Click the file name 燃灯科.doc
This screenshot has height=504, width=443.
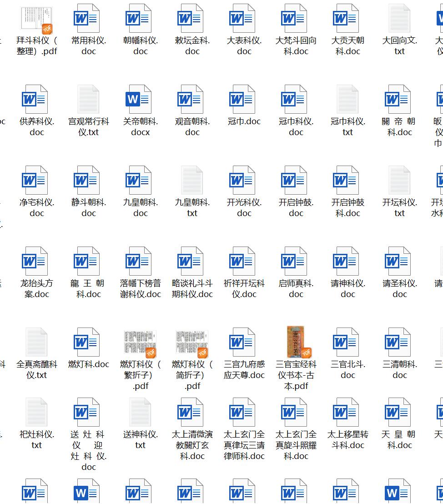click(89, 364)
